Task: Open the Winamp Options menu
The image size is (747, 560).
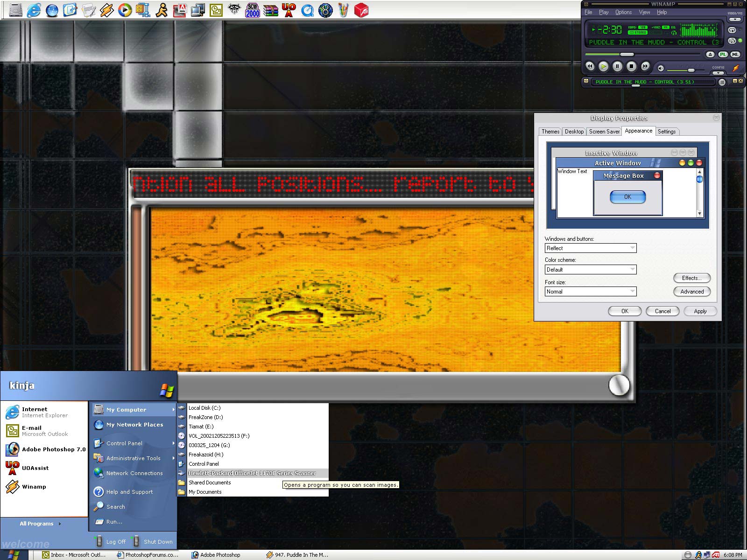Action: (623, 13)
